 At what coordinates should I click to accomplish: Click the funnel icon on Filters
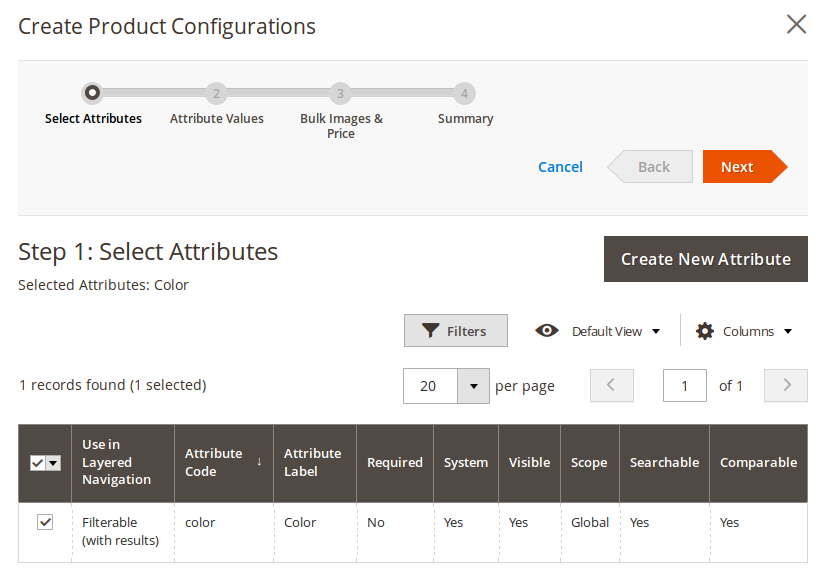click(x=430, y=331)
